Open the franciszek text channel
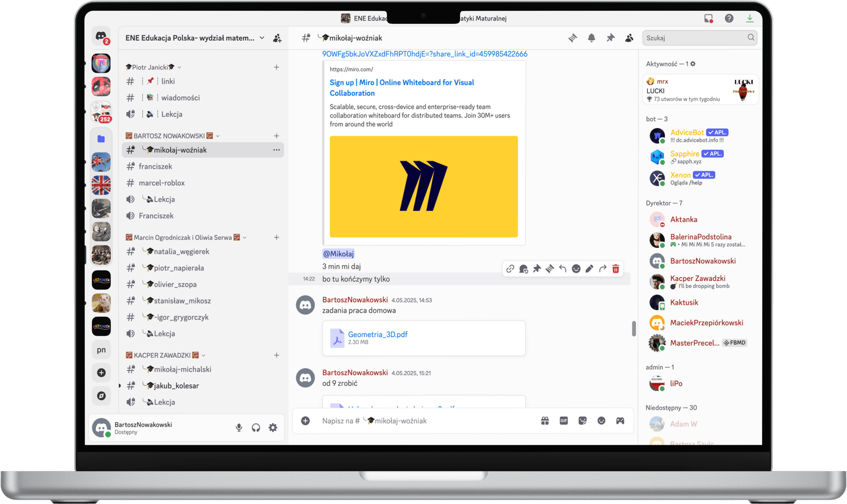 (x=155, y=166)
